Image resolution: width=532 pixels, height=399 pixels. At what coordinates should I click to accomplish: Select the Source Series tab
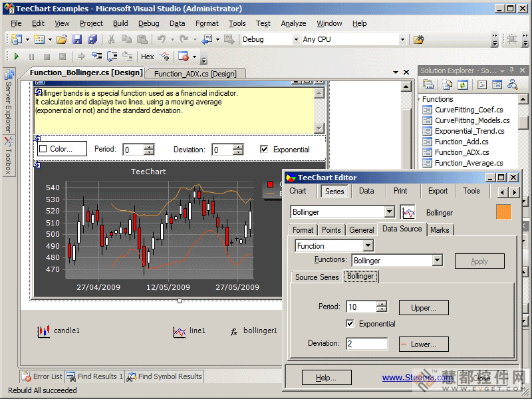317,277
